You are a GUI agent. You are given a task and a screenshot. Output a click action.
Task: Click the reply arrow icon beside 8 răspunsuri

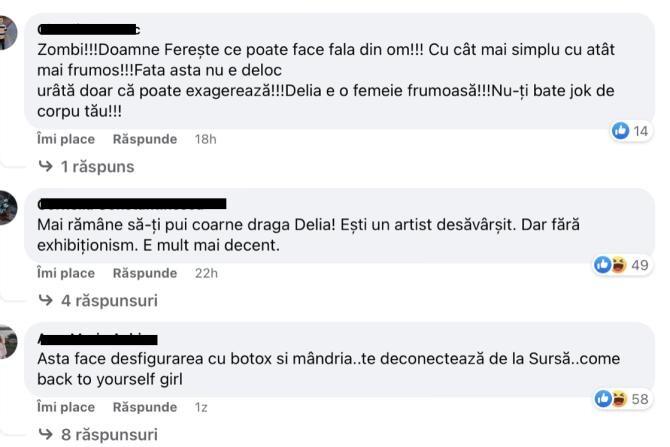(46, 434)
